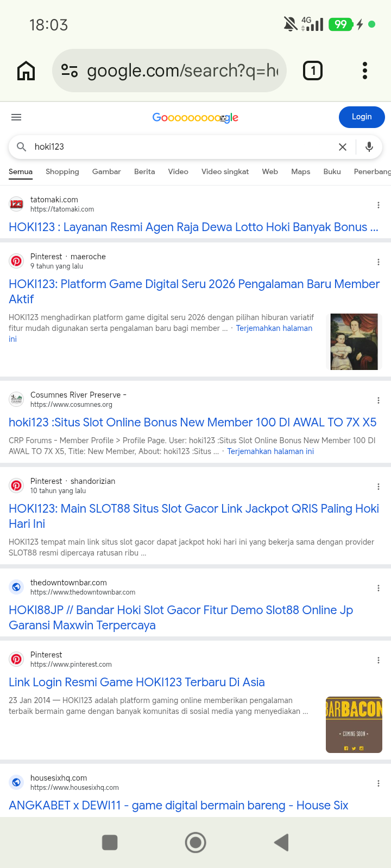Tap the search magnifier icon

pos(22,146)
